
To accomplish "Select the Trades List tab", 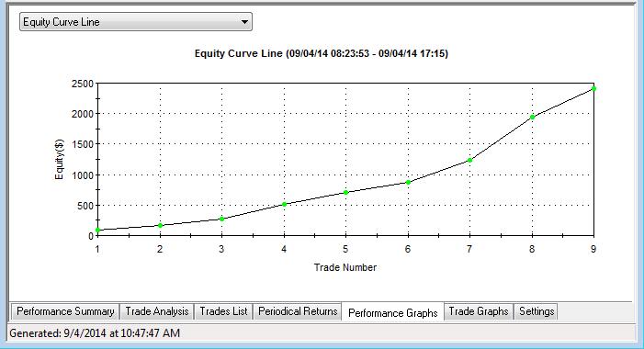I will (x=223, y=311).
